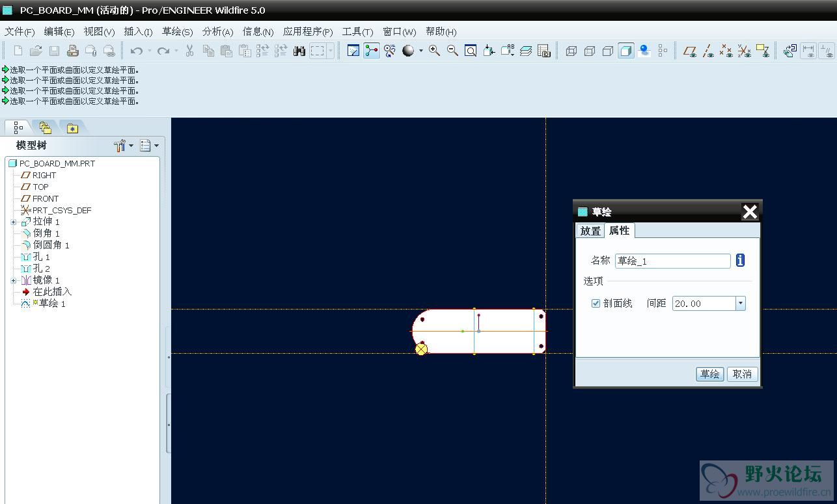Expand the 拉伸 1 tree node
The width and height of the screenshot is (837, 504).
[14, 222]
